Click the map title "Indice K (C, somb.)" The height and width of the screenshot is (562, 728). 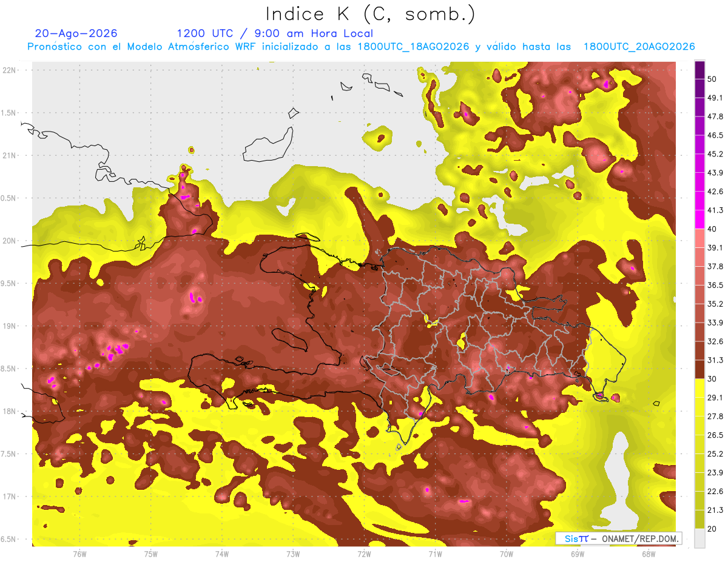(370, 14)
